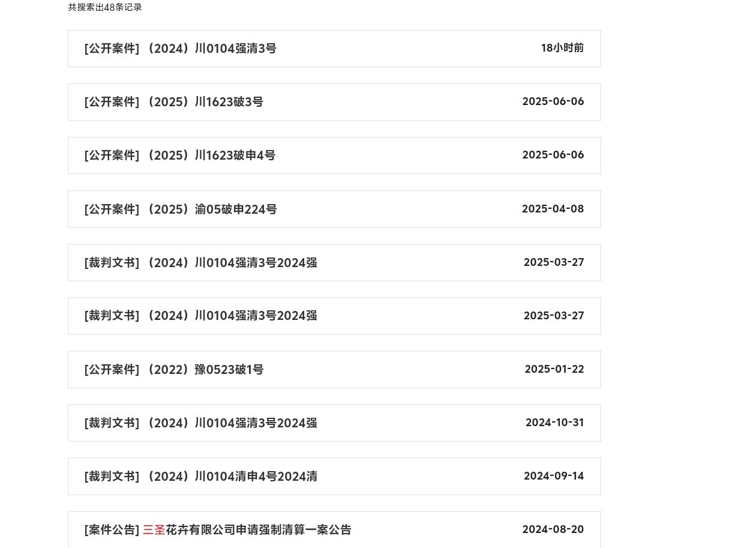Click the red highlighted 三圣 keyword
Screen dimensions: 756x548
click(x=154, y=530)
